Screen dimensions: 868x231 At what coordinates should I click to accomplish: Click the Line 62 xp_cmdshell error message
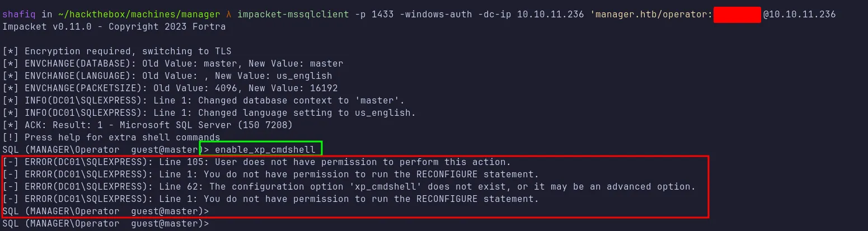349,186
